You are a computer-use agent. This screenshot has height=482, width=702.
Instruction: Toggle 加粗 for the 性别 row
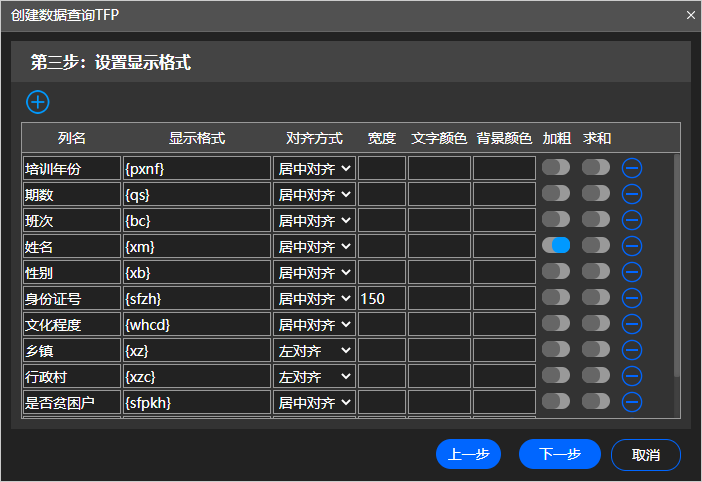556,272
